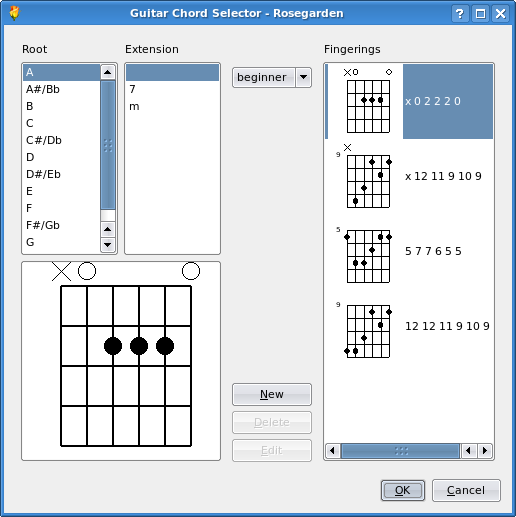
Task: Select the x 0 2 2 2 0 fingering diagram
Action: coord(409,101)
